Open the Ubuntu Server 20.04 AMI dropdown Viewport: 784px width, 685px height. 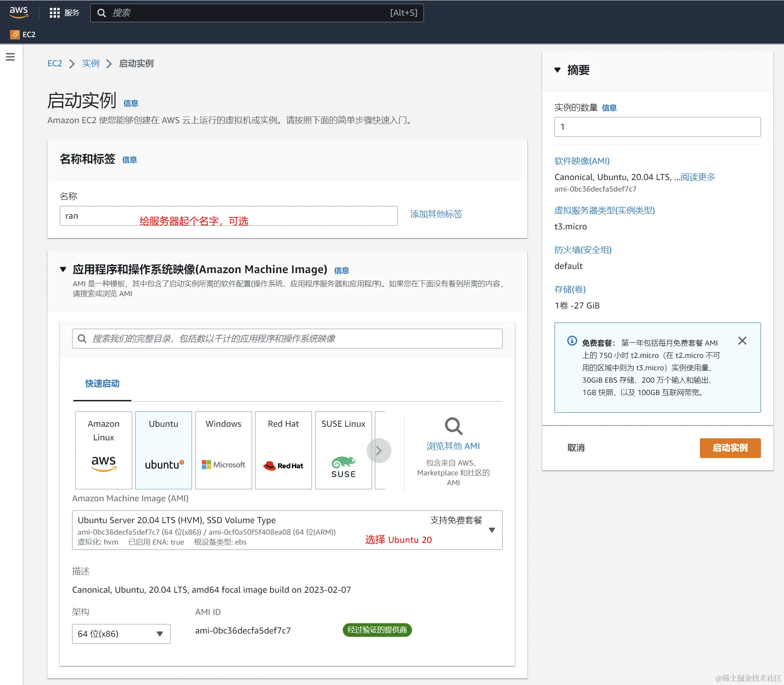pos(287,530)
